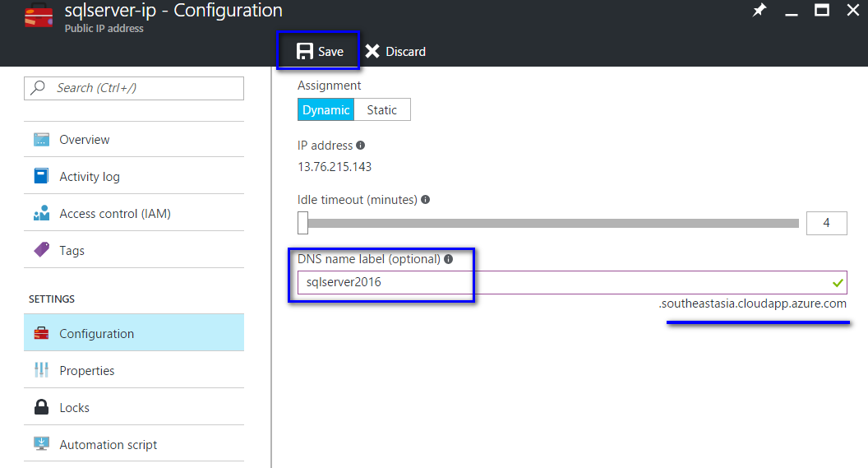Click the Overview icon in sidebar
The height and width of the screenshot is (468, 868).
[x=42, y=140]
